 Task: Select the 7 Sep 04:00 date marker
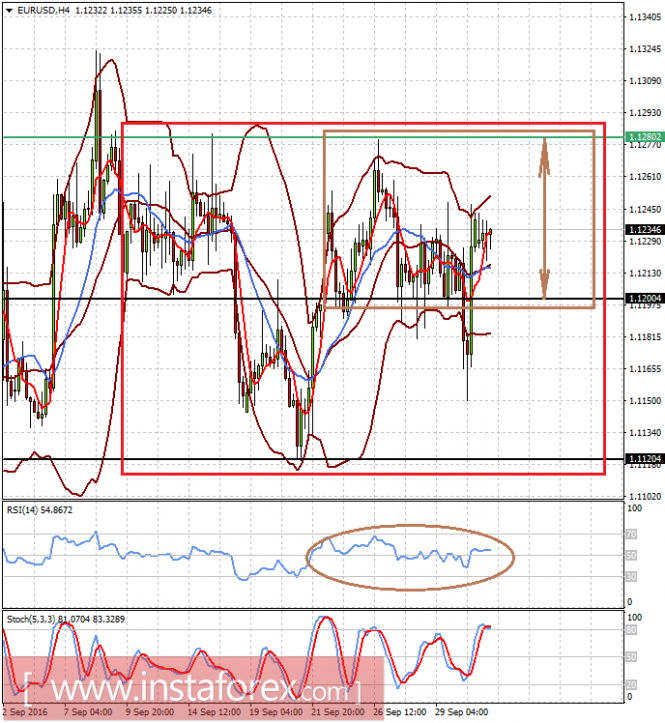coord(88,712)
